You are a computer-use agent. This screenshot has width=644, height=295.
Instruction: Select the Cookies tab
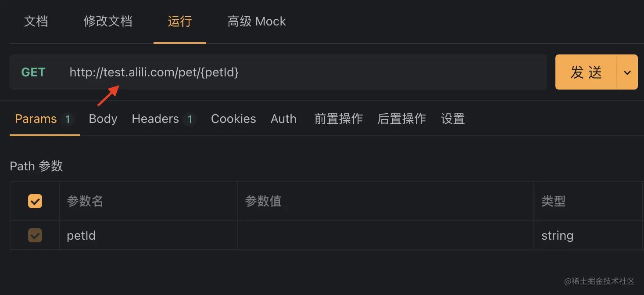click(x=233, y=119)
